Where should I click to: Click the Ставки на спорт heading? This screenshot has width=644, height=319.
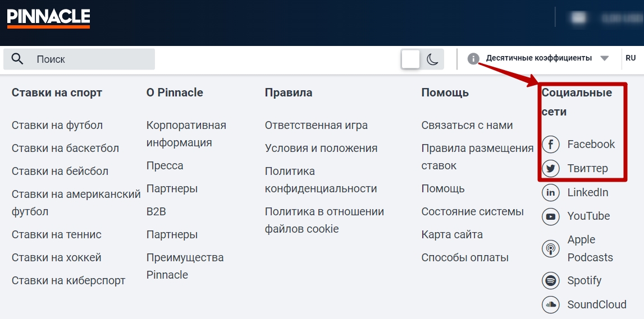click(57, 93)
